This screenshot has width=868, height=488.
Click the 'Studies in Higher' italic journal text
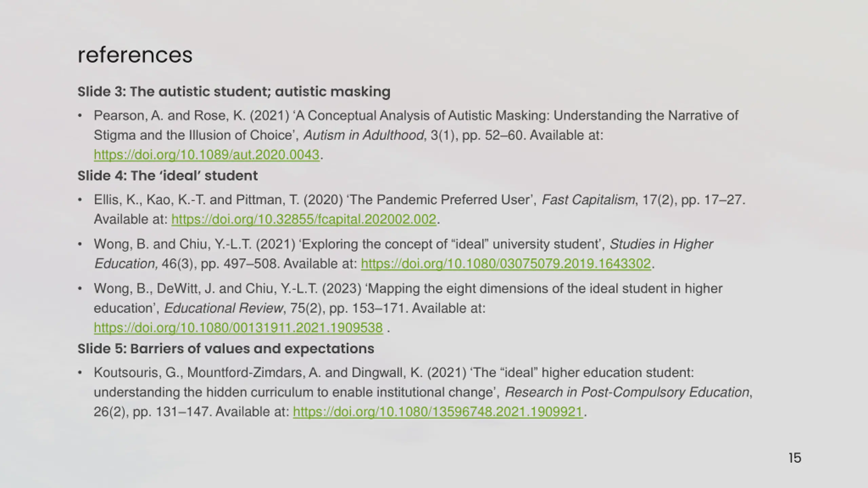pos(661,244)
